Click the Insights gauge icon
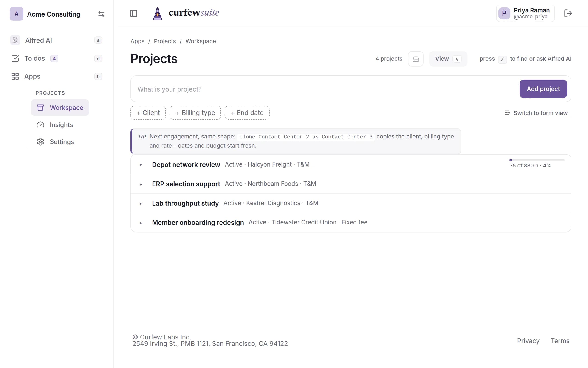This screenshot has height=368, width=588. point(40,125)
